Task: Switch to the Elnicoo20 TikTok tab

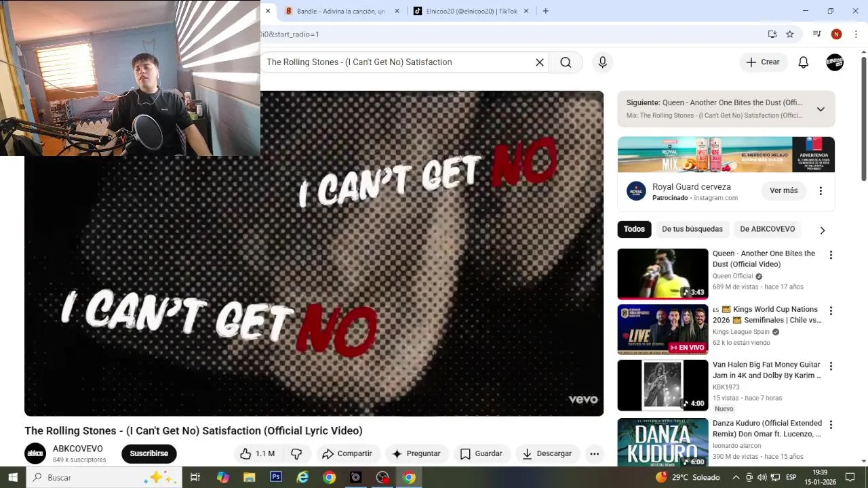Action: coord(467,11)
